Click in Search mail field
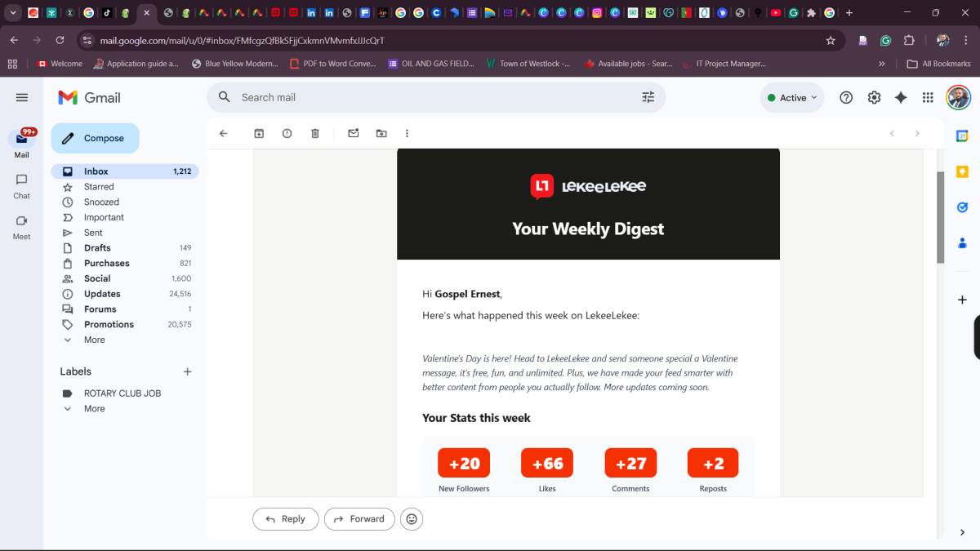 point(437,97)
